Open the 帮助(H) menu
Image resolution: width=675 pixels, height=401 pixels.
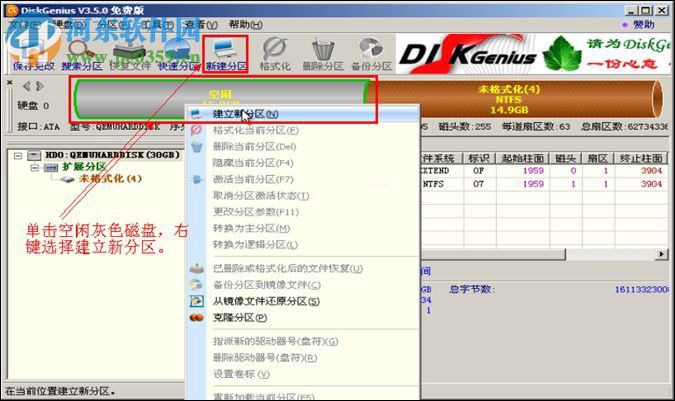pos(245,25)
